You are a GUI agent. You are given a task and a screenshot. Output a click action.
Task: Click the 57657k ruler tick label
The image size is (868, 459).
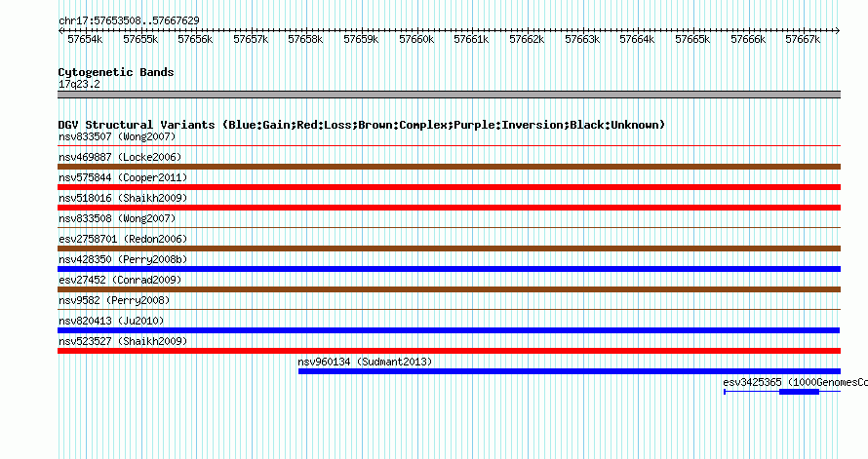coord(251,39)
